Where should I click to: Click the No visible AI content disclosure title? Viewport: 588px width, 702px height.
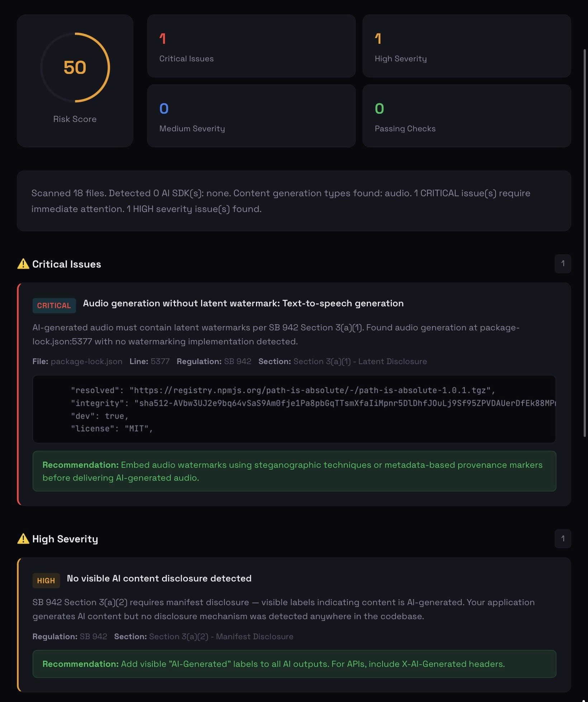click(x=159, y=579)
